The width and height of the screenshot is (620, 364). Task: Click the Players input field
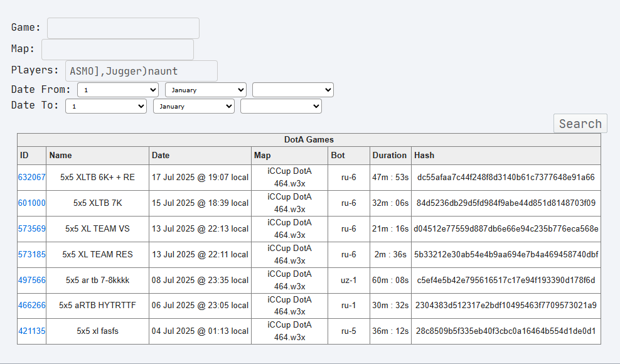pos(141,71)
